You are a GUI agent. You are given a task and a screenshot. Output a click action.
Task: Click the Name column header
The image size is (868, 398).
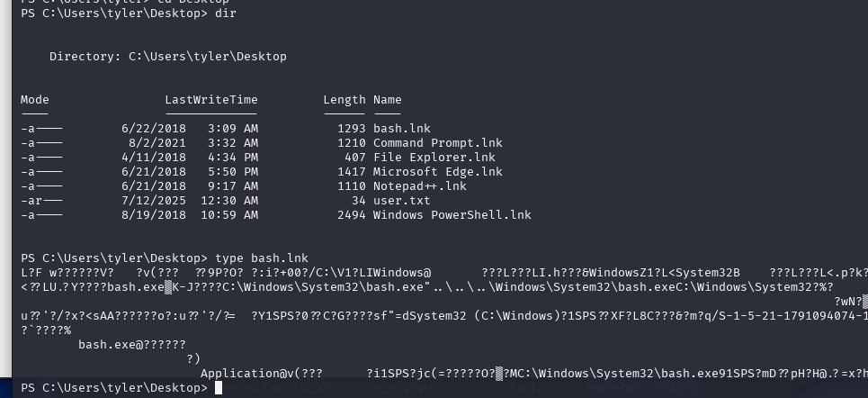(x=388, y=100)
